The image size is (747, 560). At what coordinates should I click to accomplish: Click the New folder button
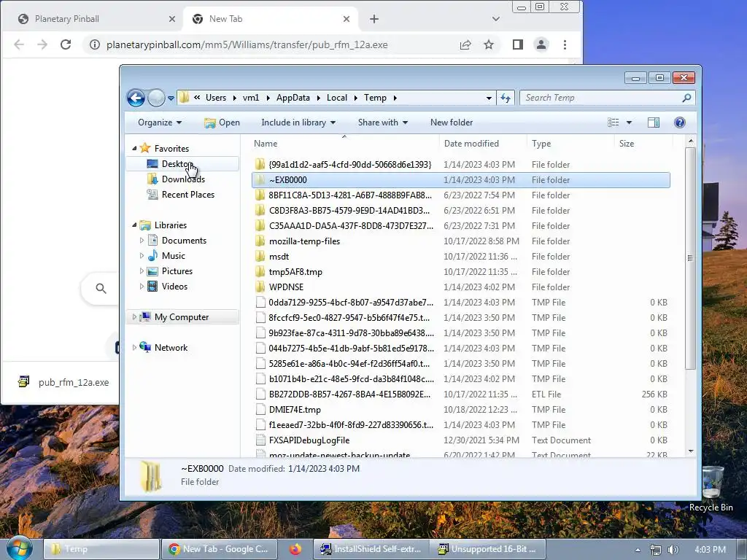[x=451, y=122]
